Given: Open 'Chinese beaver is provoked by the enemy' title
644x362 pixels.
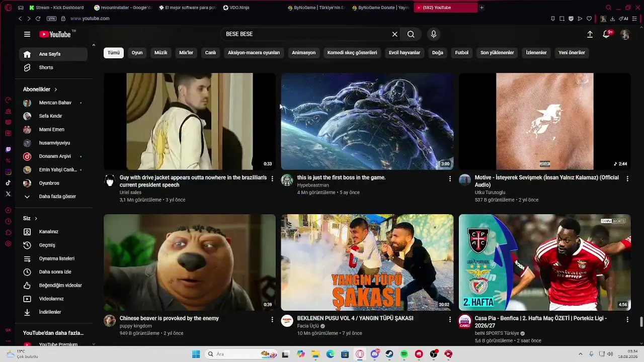Looking at the screenshot, I should 169,318.
